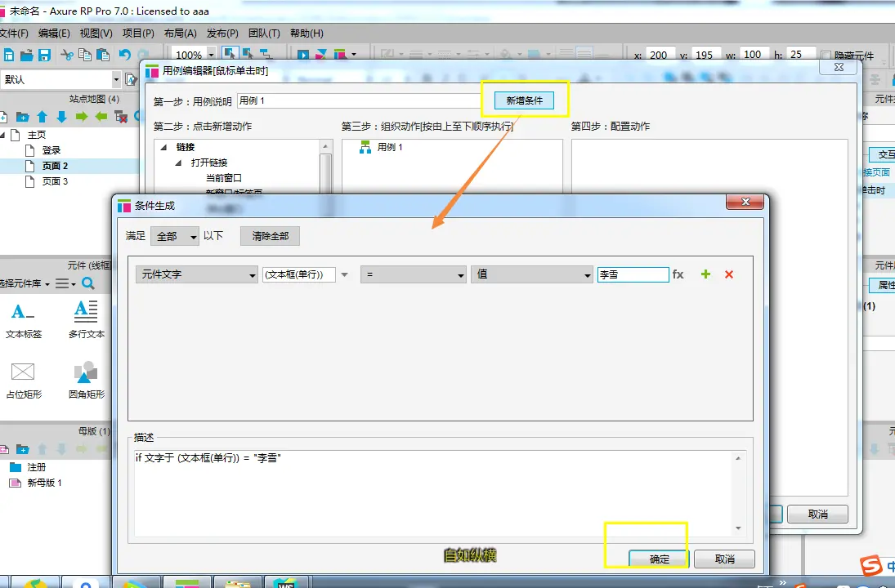Viewport: 895px width, 588px height.
Task: Click the Preview play icon
Action: pos(303,55)
